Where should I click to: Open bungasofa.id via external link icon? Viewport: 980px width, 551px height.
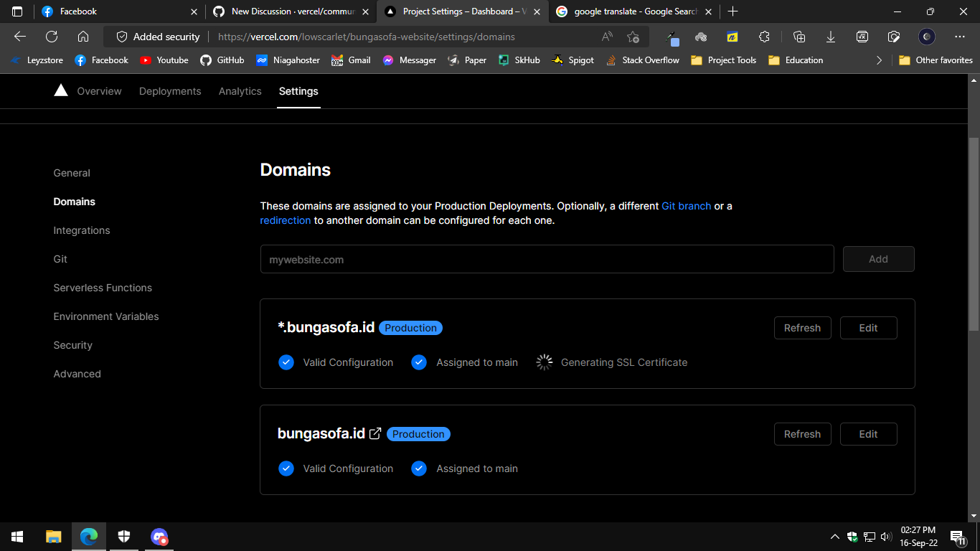click(376, 433)
